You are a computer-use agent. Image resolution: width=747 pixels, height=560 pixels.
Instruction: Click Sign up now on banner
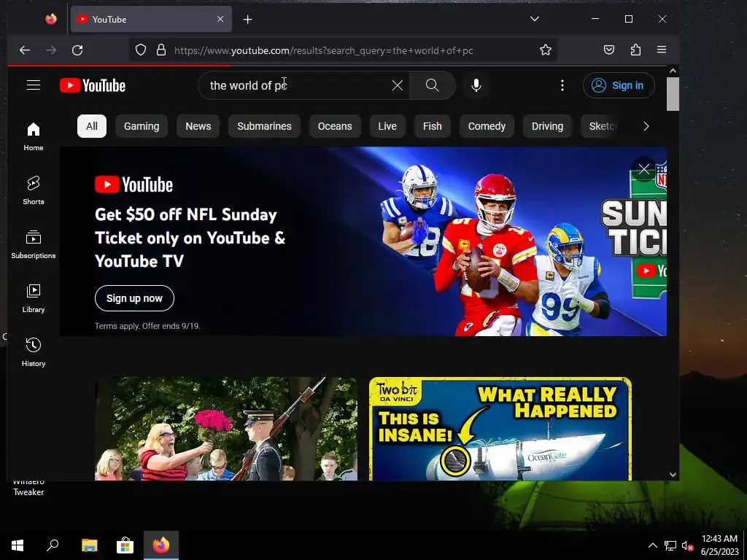[x=134, y=298]
